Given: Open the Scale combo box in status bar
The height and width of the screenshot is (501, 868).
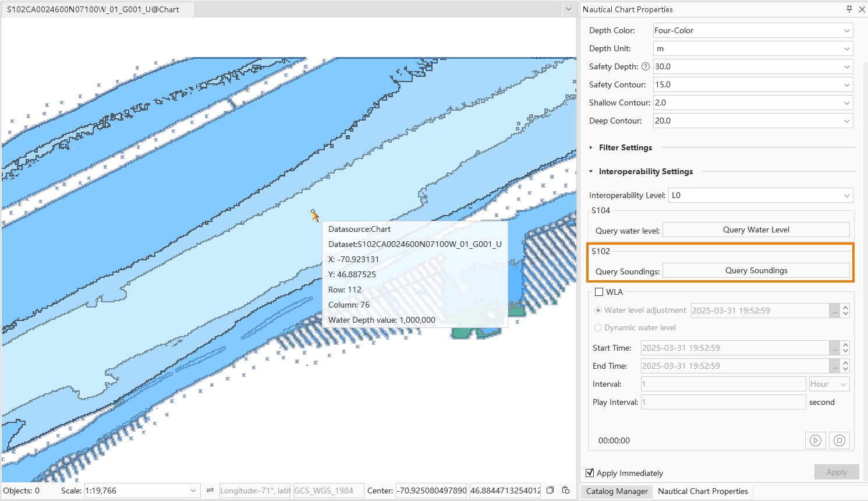Looking at the screenshot, I should (x=193, y=491).
